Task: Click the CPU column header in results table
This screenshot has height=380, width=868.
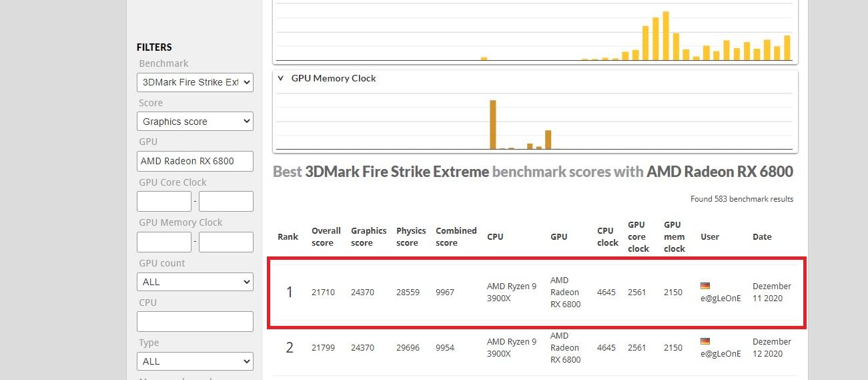Action: click(x=495, y=236)
